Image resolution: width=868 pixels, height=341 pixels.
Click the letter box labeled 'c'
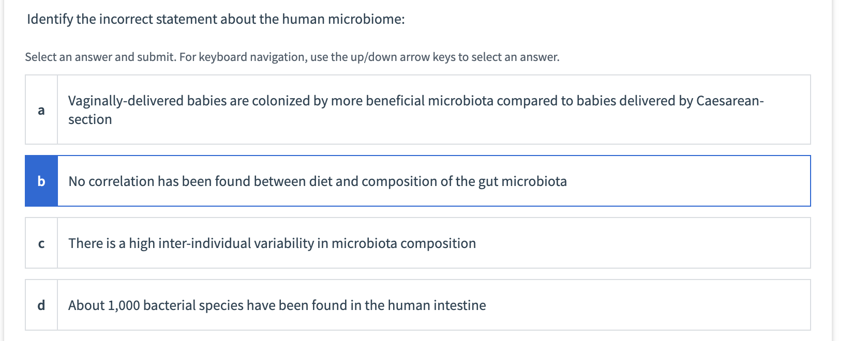(x=41, y=242)
